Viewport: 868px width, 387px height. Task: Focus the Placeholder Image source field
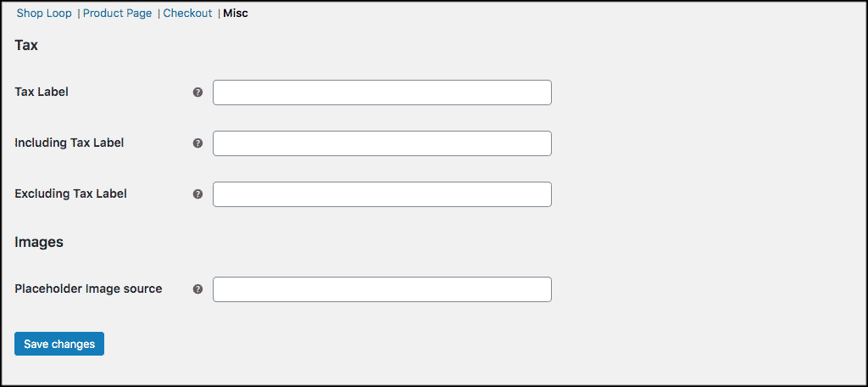pyautogui.click(x=382, y=289)
